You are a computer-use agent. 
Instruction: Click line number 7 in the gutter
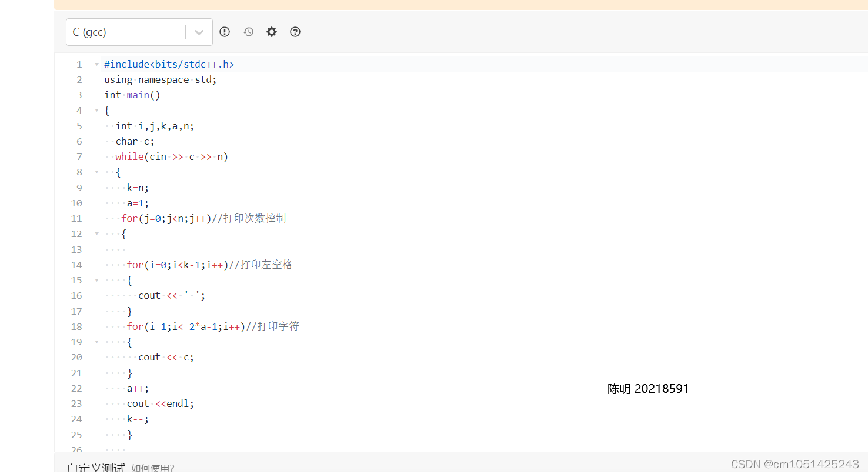pyautogui.click(x=79, y=157)
